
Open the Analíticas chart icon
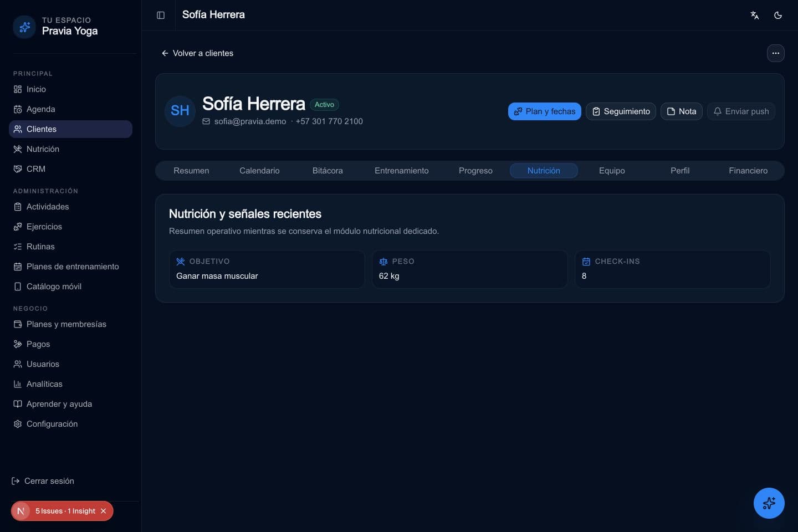18,384
